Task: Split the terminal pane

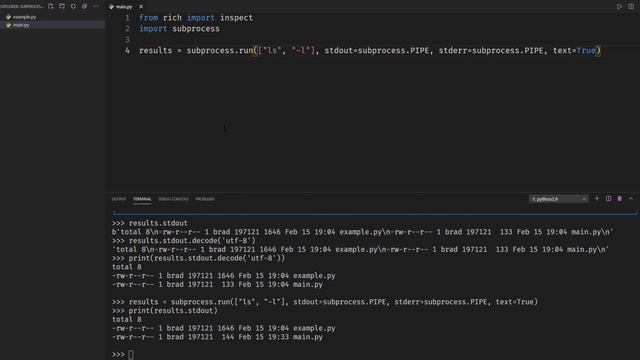Action: [608, 199]
